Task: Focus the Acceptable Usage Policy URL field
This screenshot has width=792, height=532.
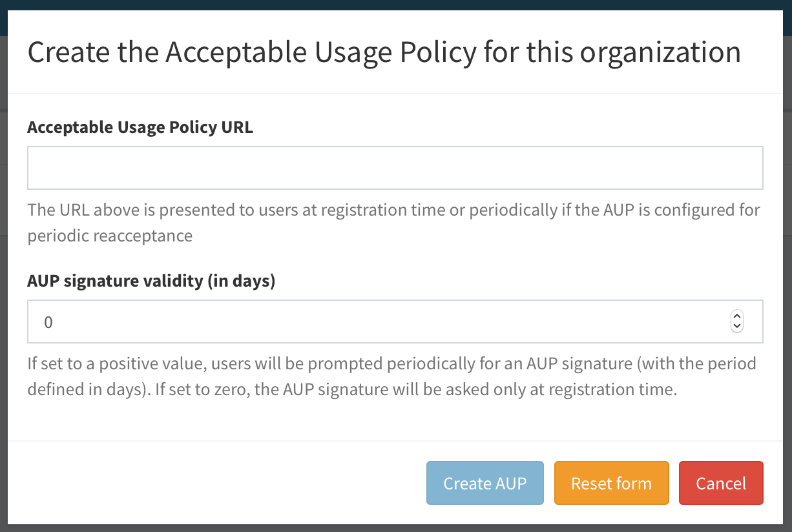Action: click(395, 168)
